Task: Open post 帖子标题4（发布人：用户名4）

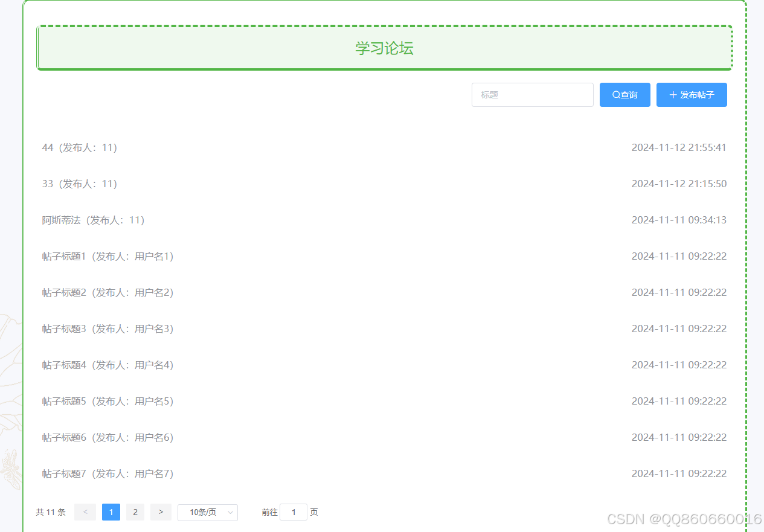Action: pyautogui.click(x=108, y=365)
